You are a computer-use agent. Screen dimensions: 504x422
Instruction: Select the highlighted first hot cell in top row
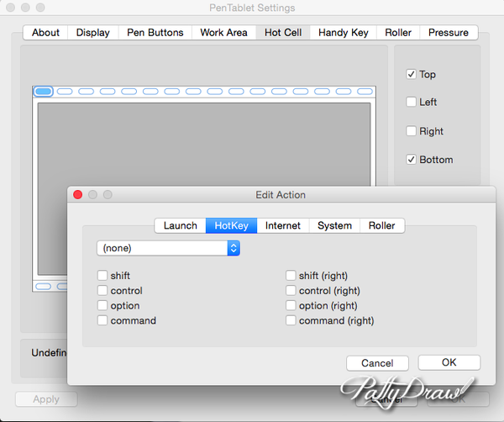click(44, 92)
